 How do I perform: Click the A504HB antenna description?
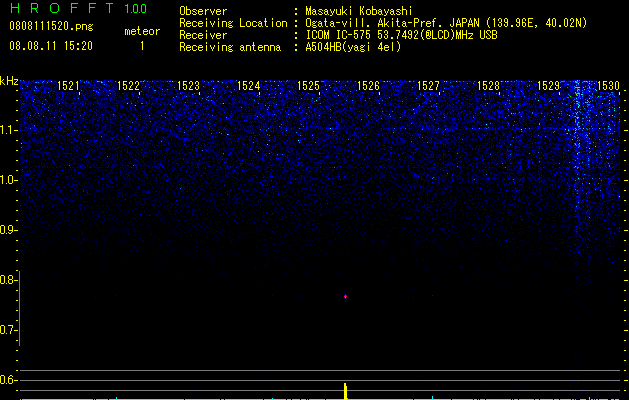coord(353,47)
